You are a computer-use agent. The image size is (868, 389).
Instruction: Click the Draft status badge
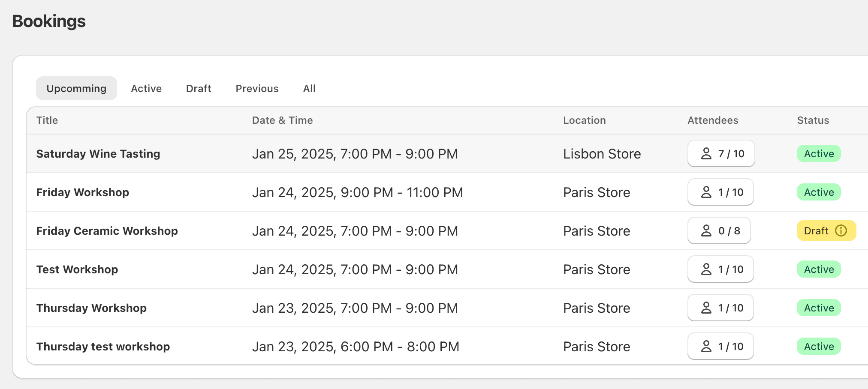[817, 230]
